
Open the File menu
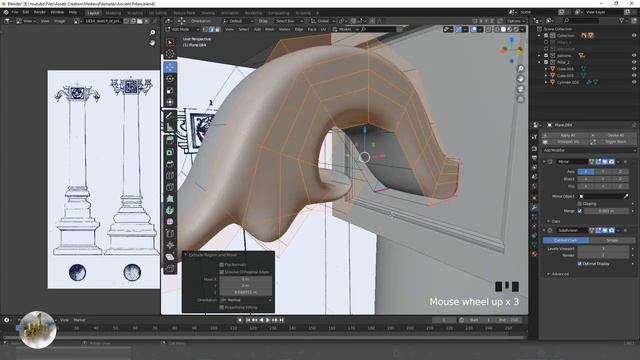tap(15, 12)
